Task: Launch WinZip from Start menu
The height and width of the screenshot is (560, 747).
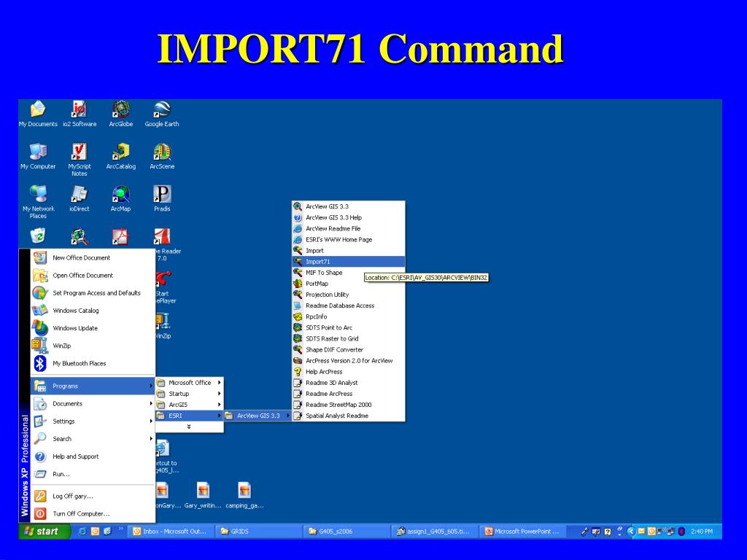Action: pos(93,346)
